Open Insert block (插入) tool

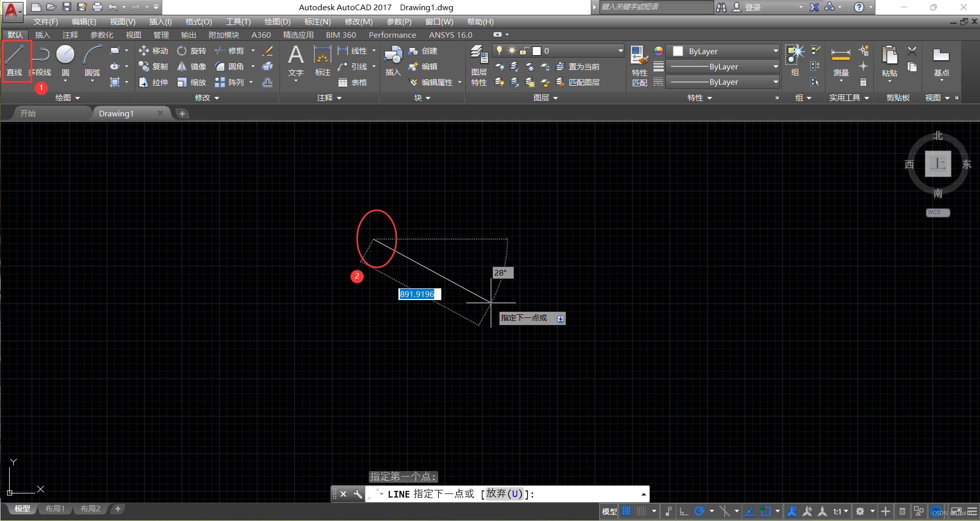393,61
